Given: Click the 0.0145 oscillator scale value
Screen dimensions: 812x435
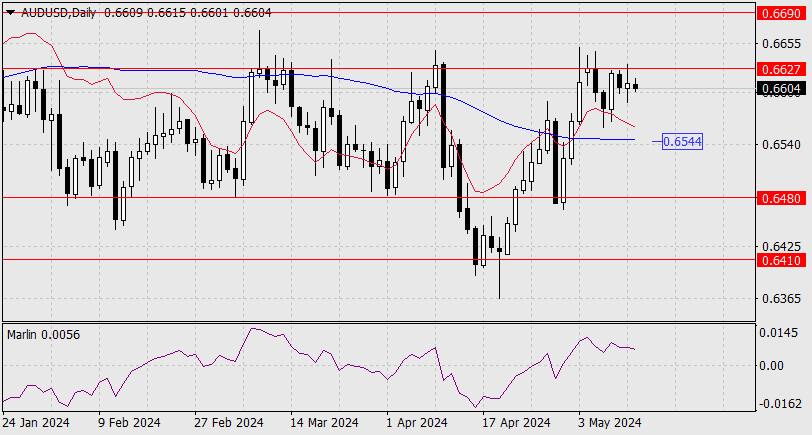Looking at the screenshot, I should (x=778, y=333).
